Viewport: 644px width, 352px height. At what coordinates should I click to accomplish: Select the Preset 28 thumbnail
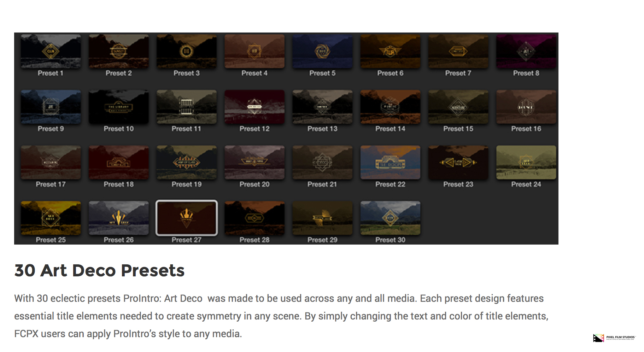[254, 218]
